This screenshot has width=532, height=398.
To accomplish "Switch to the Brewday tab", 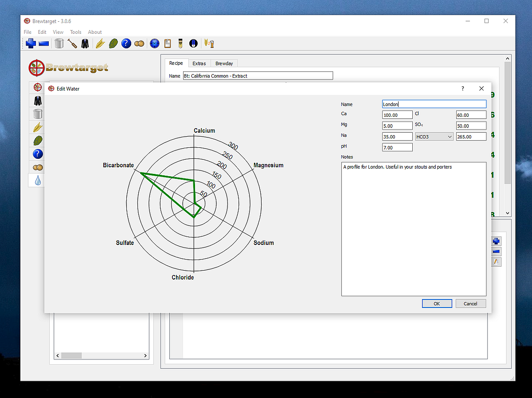I will tap(224, 63).
